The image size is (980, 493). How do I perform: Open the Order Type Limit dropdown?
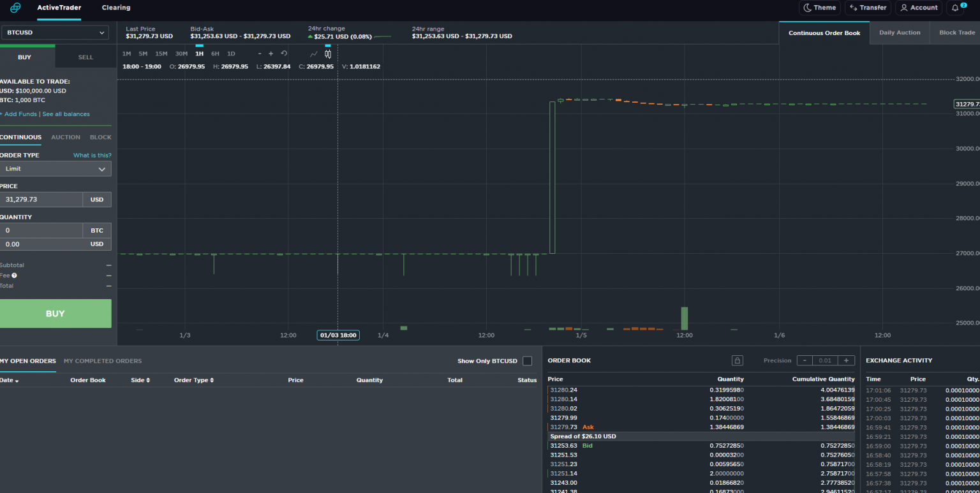click(x=56, y=169)
